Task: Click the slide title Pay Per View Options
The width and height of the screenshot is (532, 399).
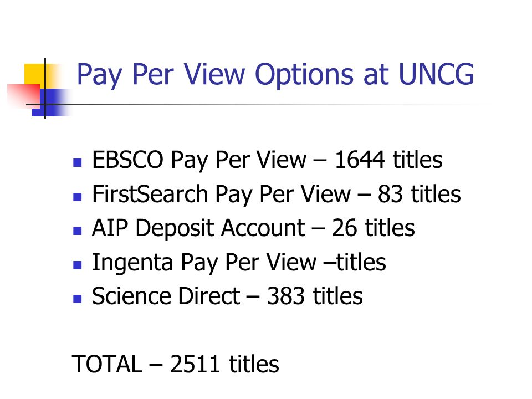Action: click(x=275, y=75)
